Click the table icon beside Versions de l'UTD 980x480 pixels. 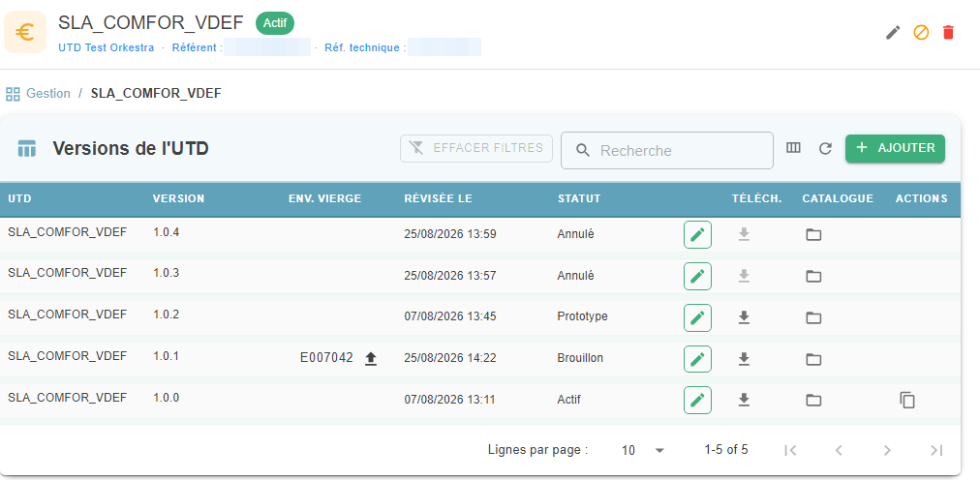click(x=27, y=149)
